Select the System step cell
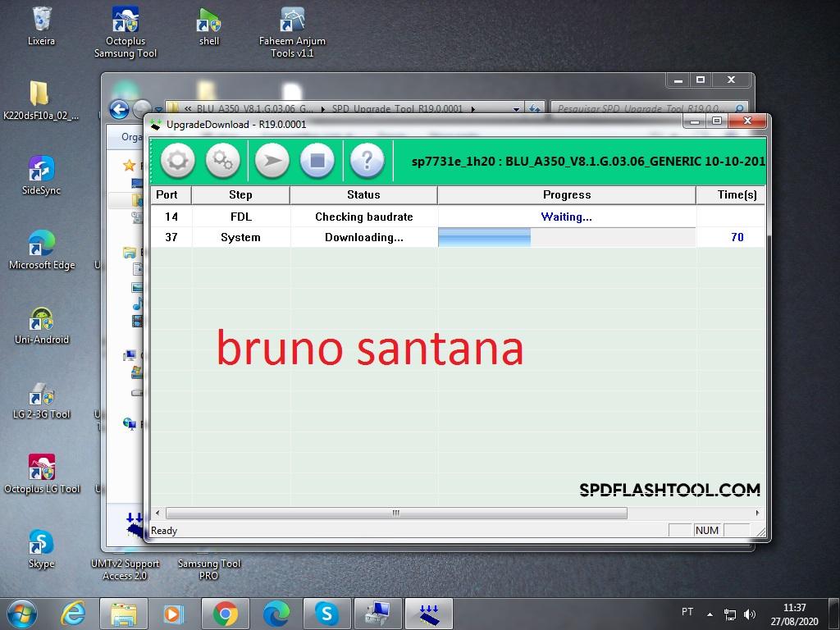The image size is (840, 630). point(241,237)
